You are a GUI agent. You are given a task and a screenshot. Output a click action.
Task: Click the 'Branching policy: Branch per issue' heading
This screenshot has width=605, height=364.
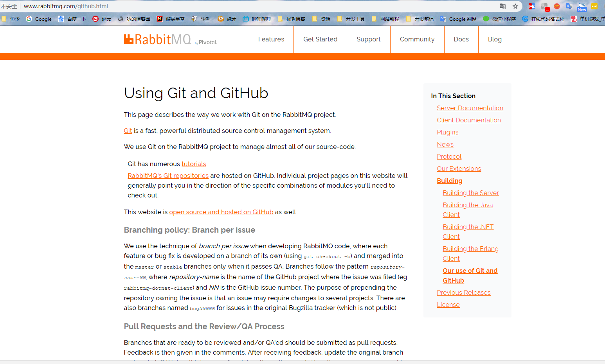pyautogui.click(x=189, y=230)
